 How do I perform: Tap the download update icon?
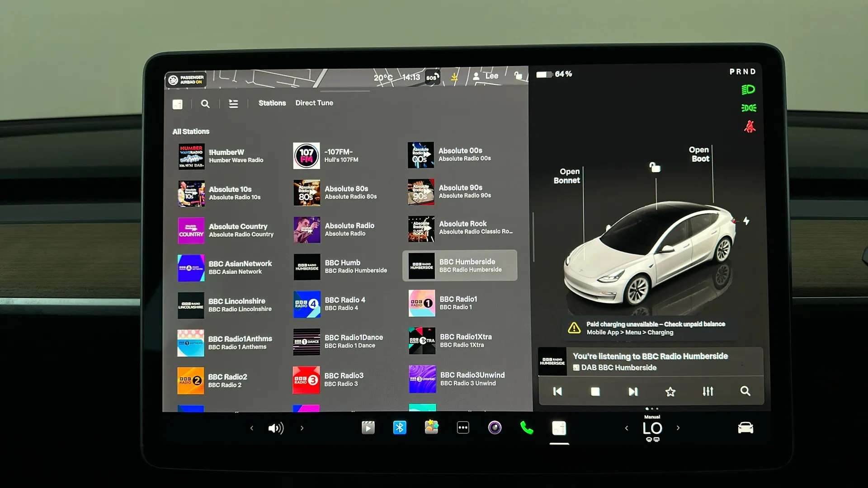coord(454,78)
